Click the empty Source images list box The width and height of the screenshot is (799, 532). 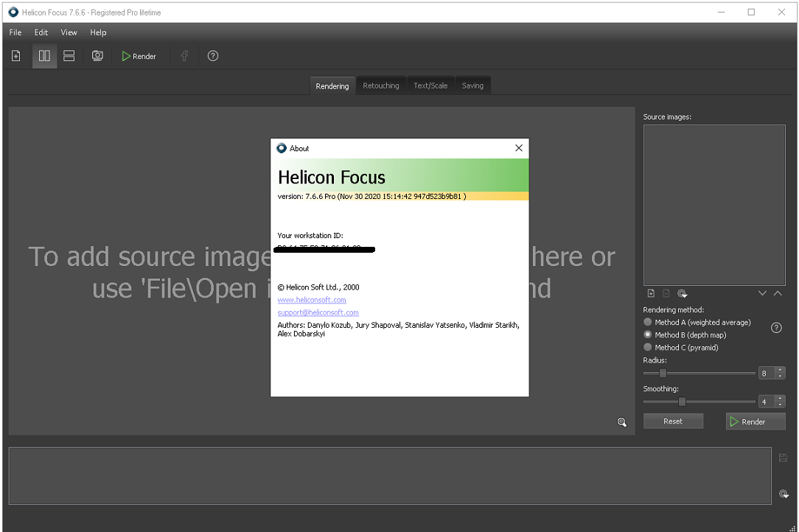pos(714,205)
